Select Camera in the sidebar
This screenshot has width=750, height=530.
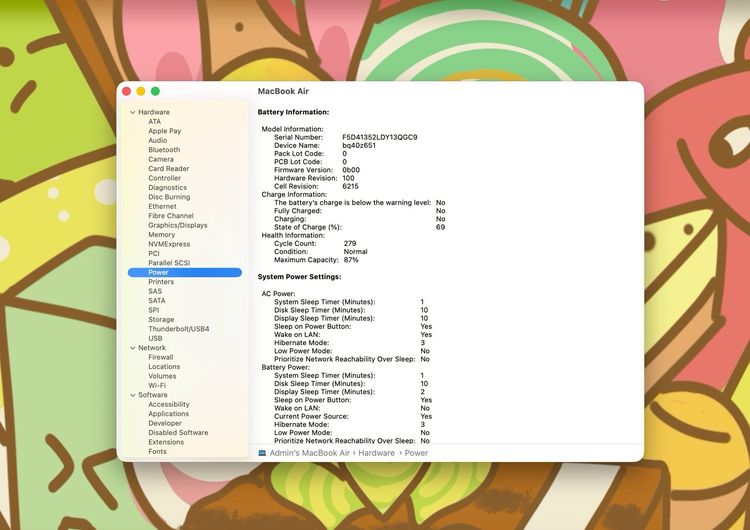pyautogui.click(x=161, y=159)
